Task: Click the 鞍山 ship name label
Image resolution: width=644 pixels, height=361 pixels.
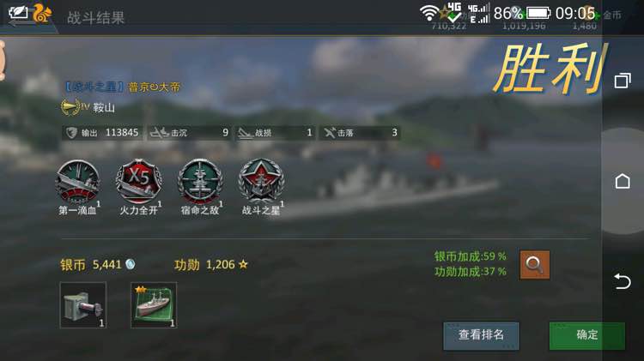Action: pos(104,108)
